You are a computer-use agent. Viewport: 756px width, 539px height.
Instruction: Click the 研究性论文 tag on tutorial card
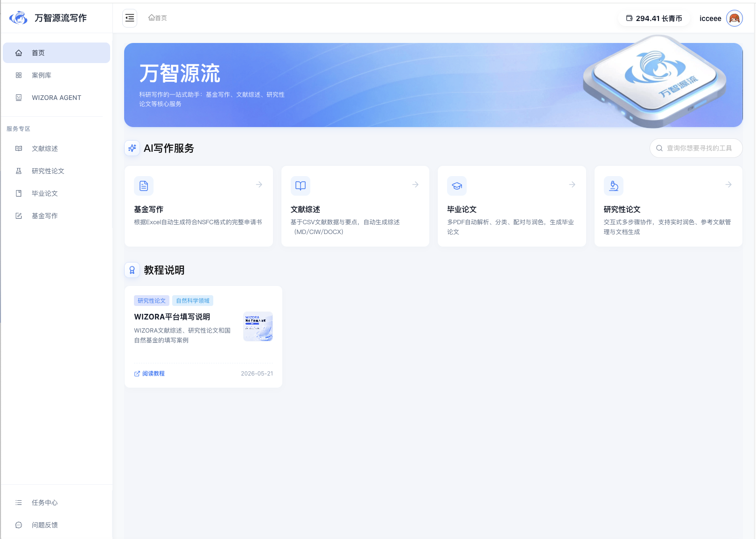coord(152,301)
